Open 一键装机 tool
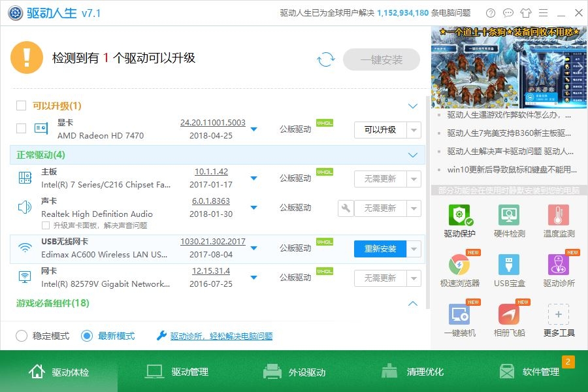The image size is (588, 392). point(460,320)
